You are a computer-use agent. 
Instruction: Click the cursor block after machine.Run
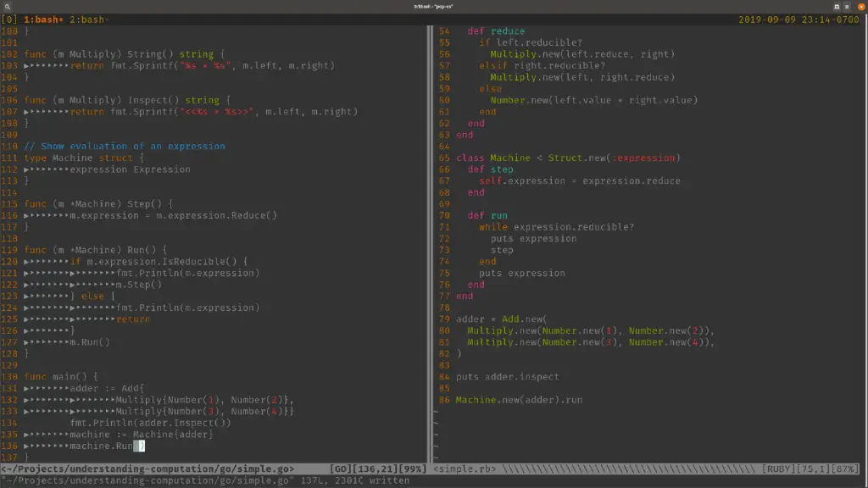click(x=139, y=446)
